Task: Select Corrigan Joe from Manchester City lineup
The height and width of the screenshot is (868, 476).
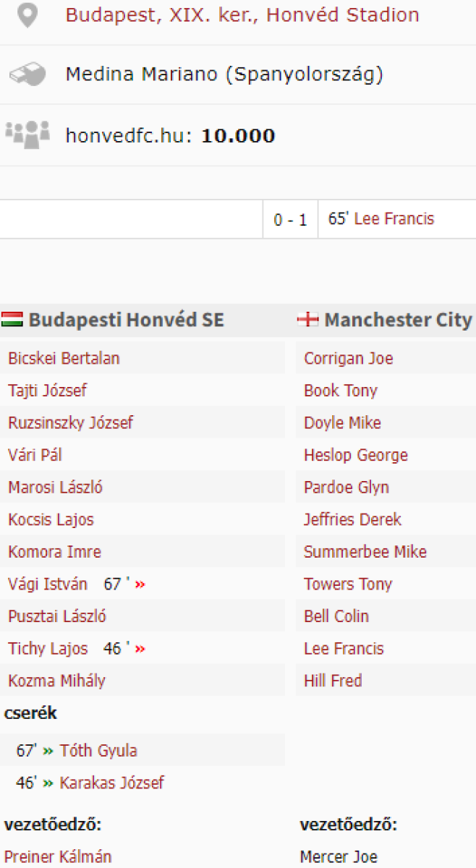Action: [x=349, y=359]
